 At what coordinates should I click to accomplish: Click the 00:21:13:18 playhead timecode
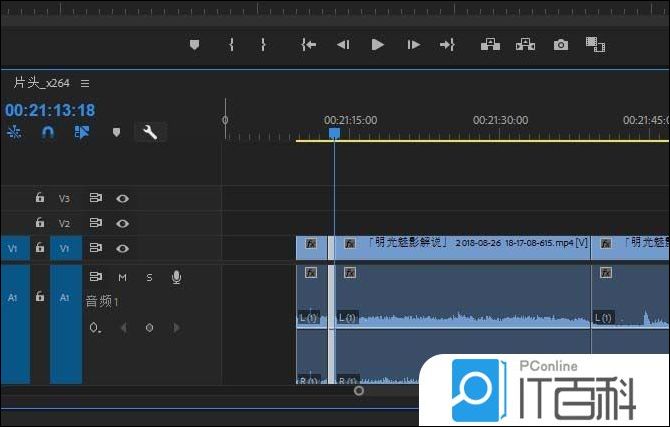pyautogui.click(x=50, y=110)
